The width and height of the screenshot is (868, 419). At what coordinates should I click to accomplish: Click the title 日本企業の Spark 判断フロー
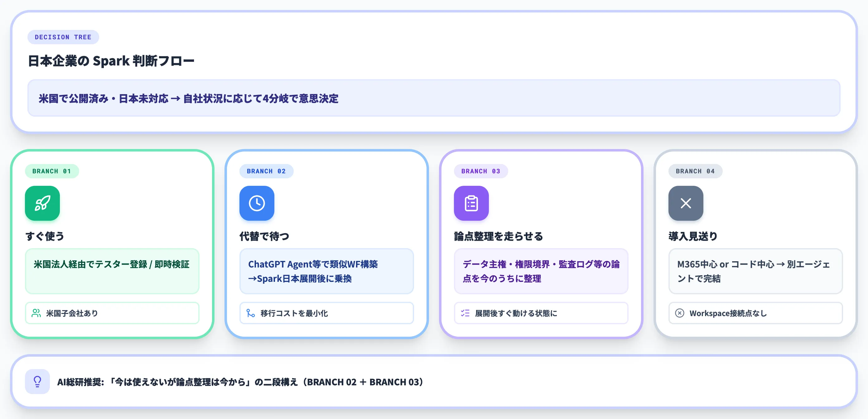[x=111, y=61]
